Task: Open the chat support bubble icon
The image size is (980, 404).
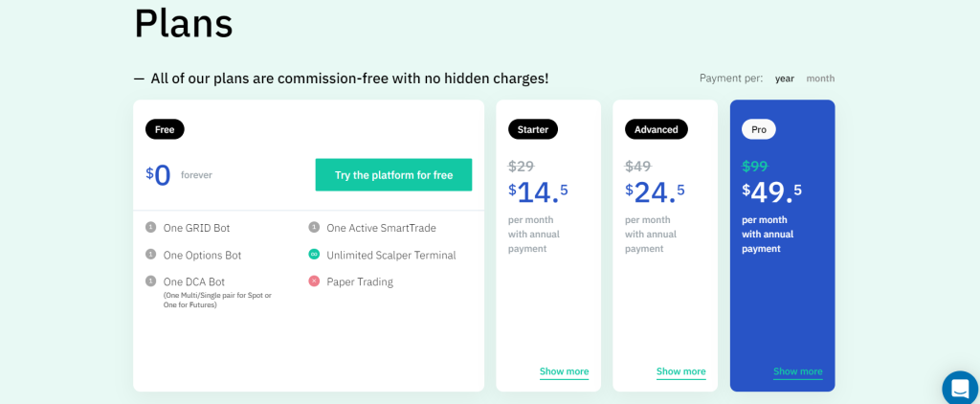Action: pos(960,389)
